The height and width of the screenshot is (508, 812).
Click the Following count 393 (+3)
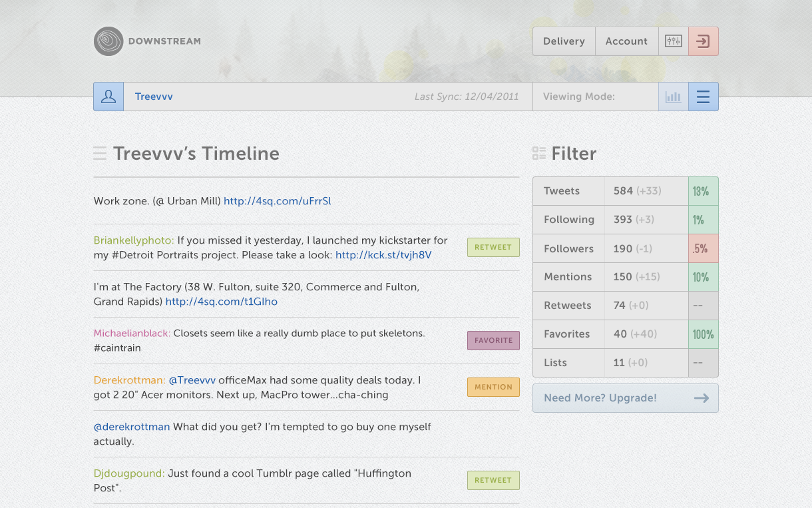point(634,220)
